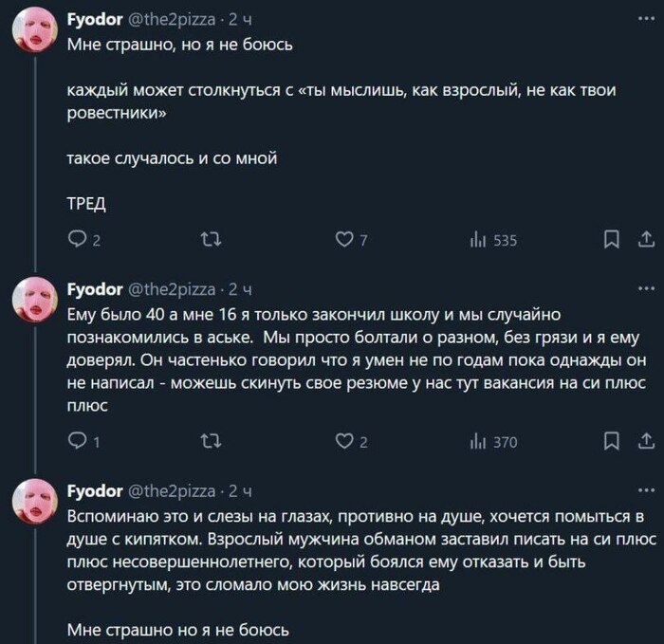
Task: Open more options menu on third tweet
Action: 646,490
